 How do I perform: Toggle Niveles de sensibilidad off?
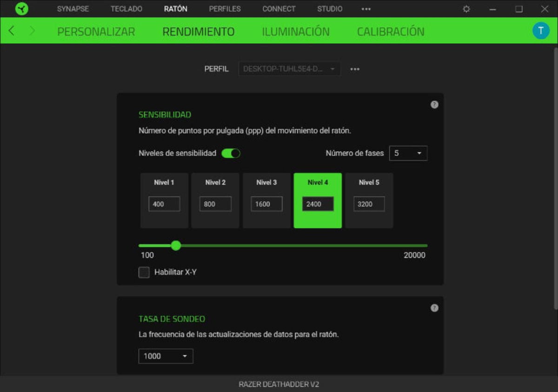(x=230, y=153)
